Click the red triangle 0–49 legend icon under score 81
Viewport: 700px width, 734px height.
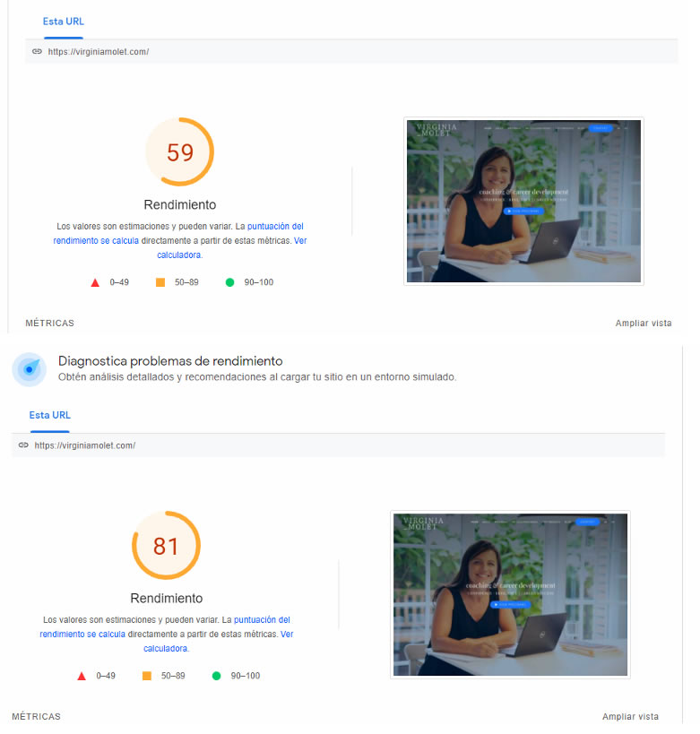82,677
